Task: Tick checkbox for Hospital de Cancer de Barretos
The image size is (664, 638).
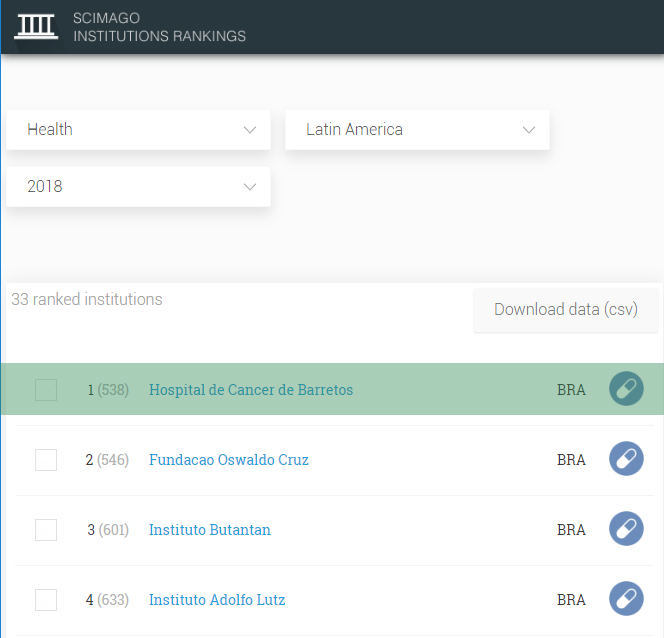Action: click(x=46, y=390)
